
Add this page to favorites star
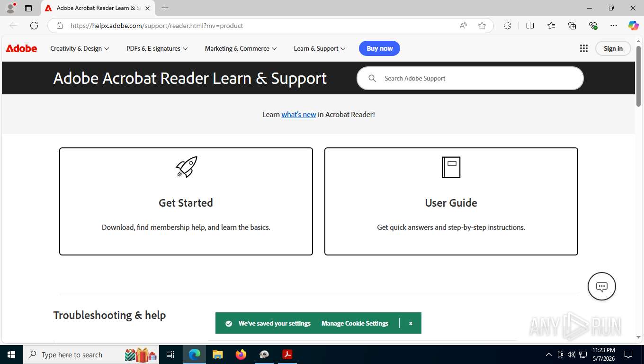pos(482,26)
